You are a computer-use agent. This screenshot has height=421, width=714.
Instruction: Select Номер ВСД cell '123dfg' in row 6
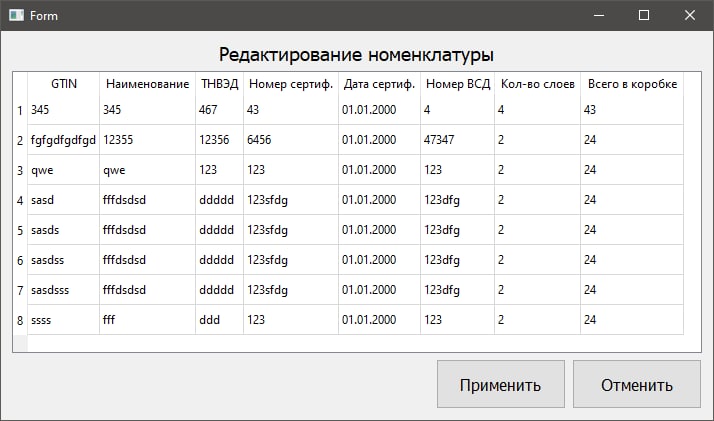pos(458,260)
